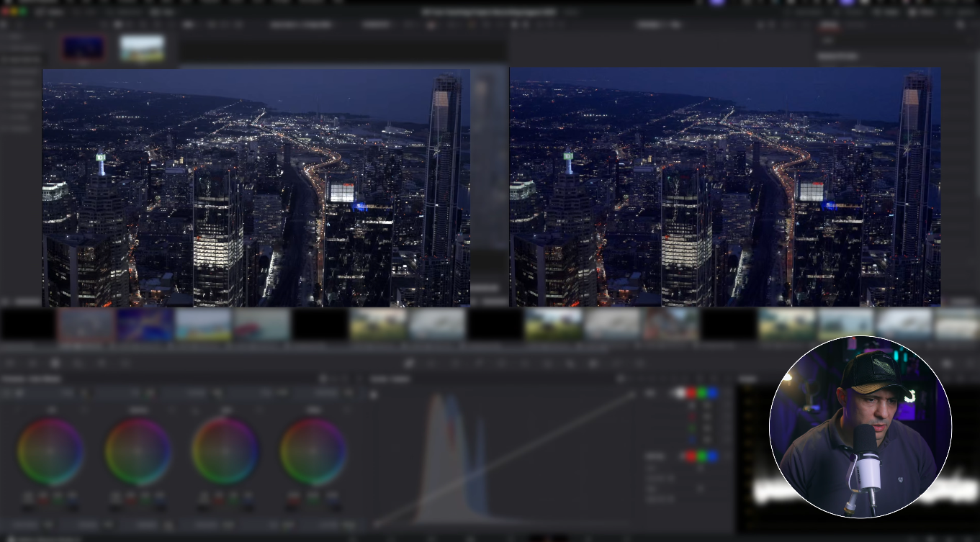The image size is (980, 542).
Task: Click the left viewer showing the night city
Action: pos(256,188)
